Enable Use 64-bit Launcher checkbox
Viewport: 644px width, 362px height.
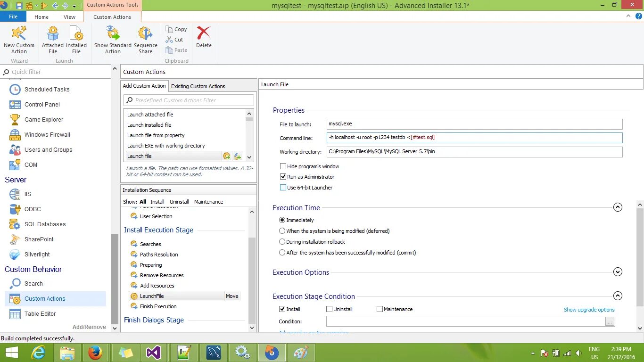click(x=283, y=188)
